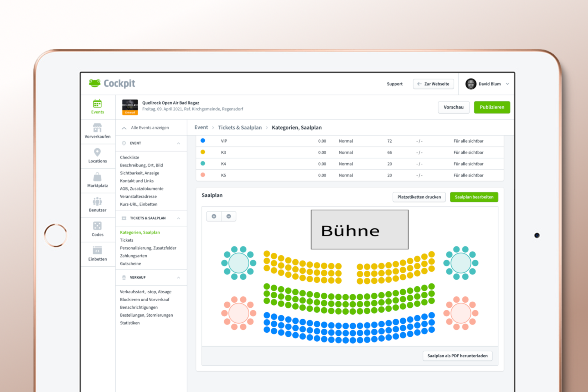Open Benachrichtigungen
The width and height of the screenshot is (588, 392).
point(139,307)
